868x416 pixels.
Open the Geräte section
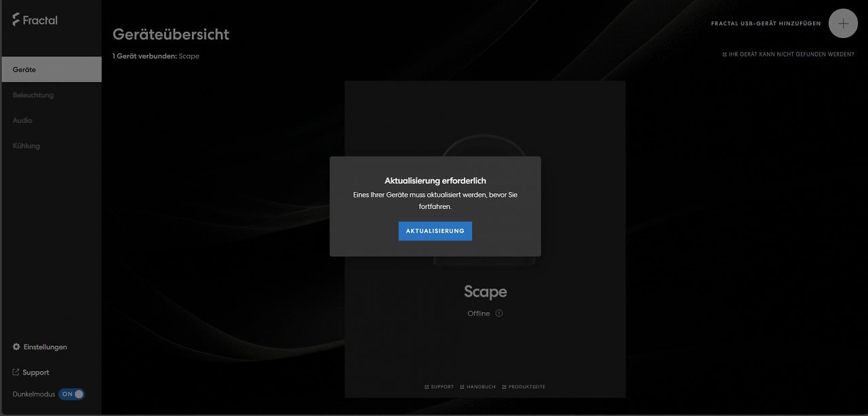click(51, 69)
